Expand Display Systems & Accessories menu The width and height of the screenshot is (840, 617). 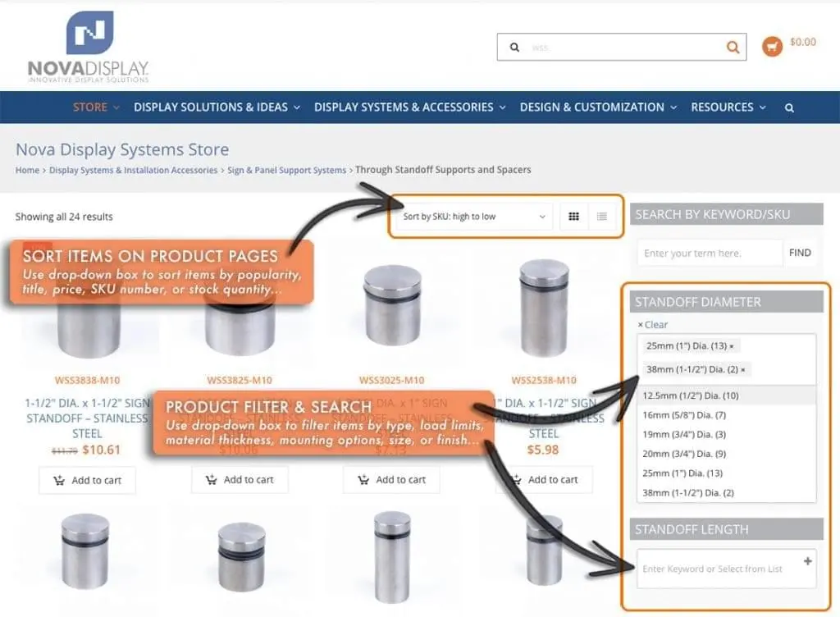410,107
